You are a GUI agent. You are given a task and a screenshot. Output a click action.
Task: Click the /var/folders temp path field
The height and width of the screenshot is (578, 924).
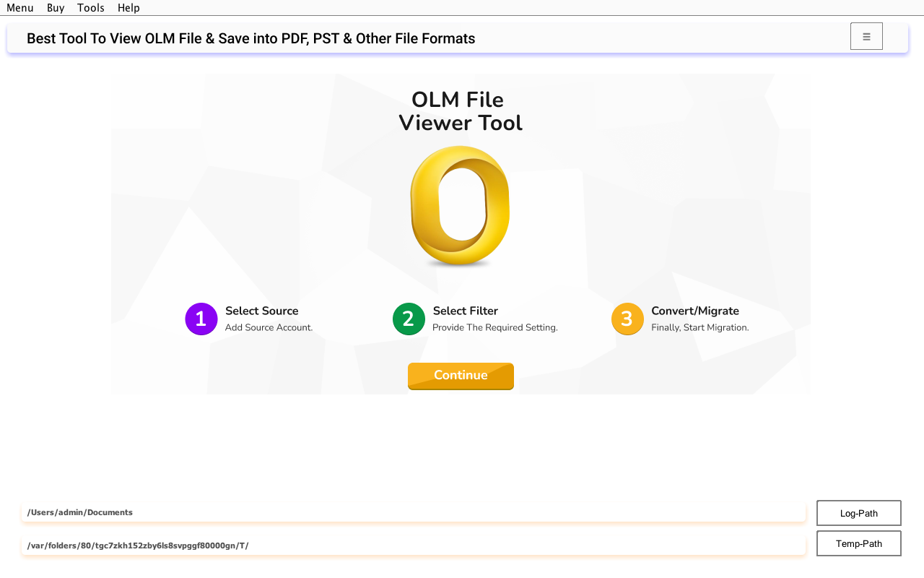pyautogui.click(x=414, y=545)
